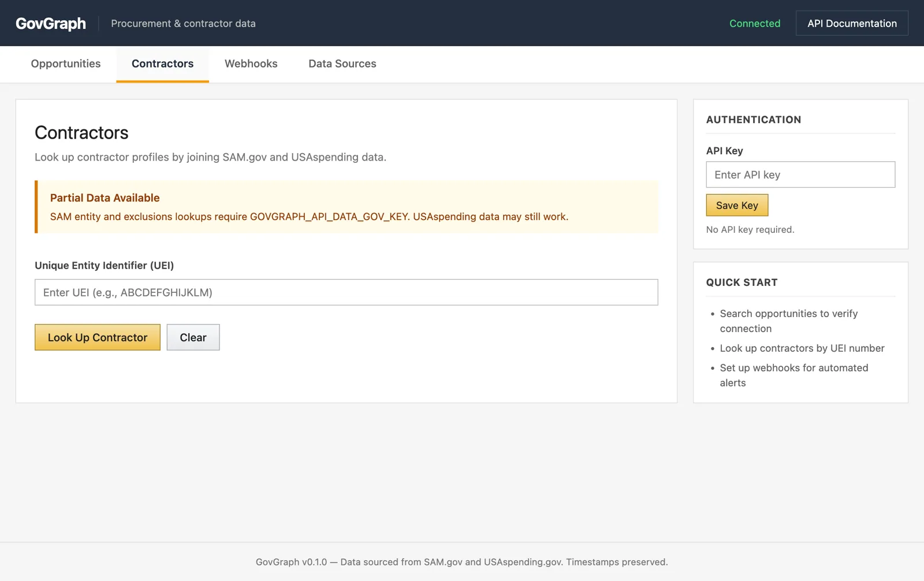Click the 'Look up contractor profiles' description
Image resolution: width=924 pixels, height=581 pixels.
(x=210, y=157)
